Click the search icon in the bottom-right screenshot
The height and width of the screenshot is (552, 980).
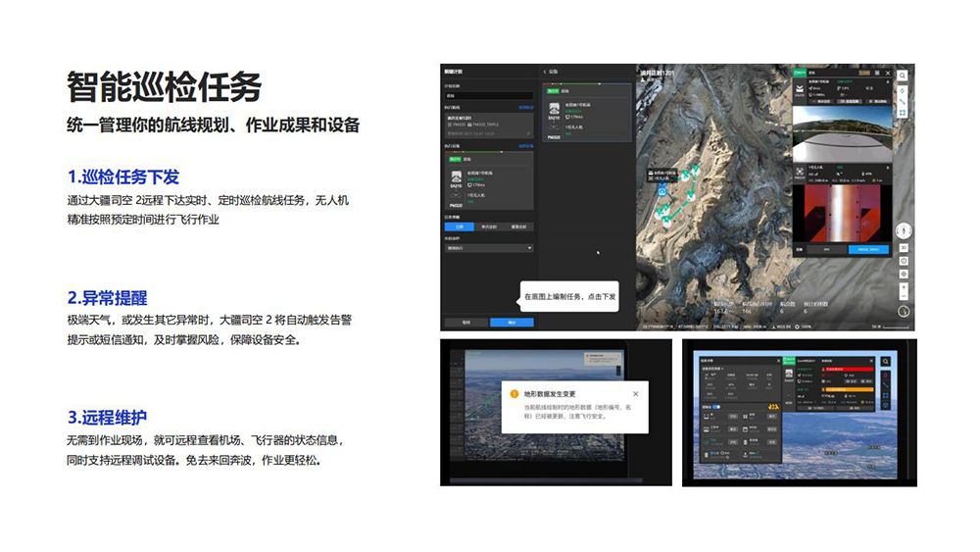[x=886, y=362]
